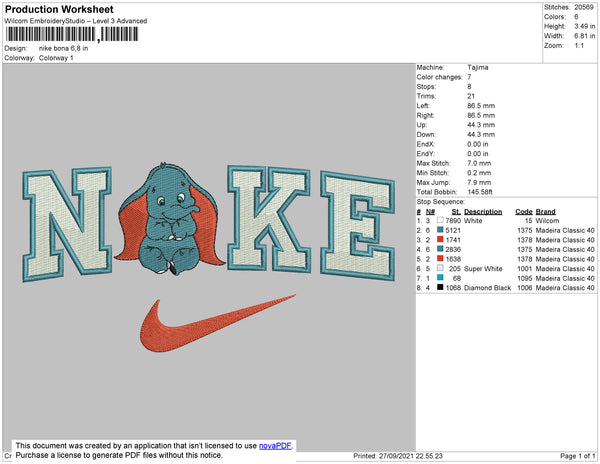Select the Min Stitch value '0.2 mm'

coord(479,173)
